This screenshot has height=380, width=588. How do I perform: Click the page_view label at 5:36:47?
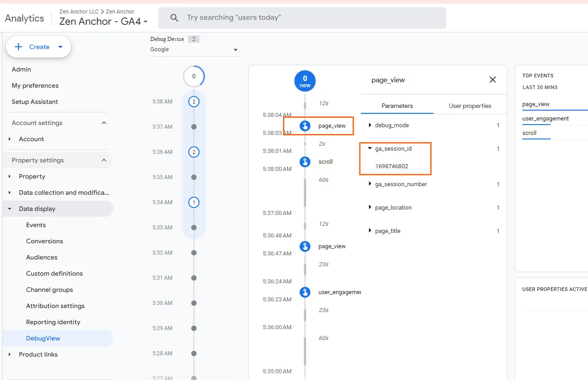[332, 246]
